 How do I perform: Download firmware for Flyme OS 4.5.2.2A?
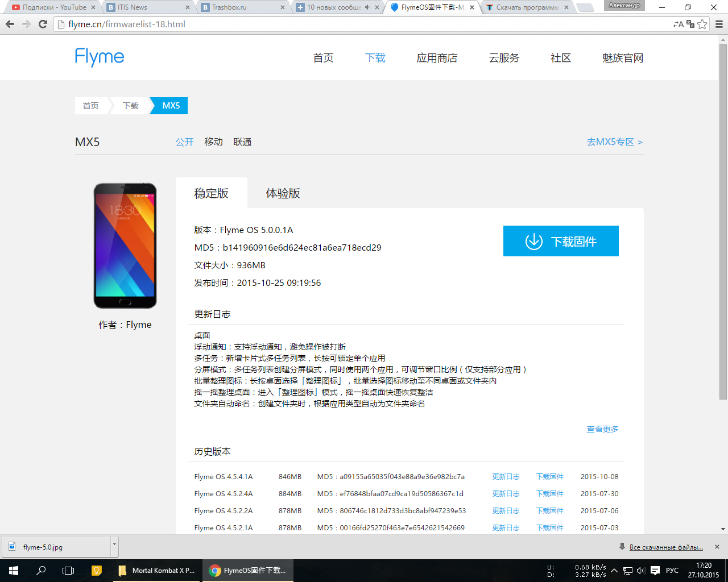(x=550, y=511)
